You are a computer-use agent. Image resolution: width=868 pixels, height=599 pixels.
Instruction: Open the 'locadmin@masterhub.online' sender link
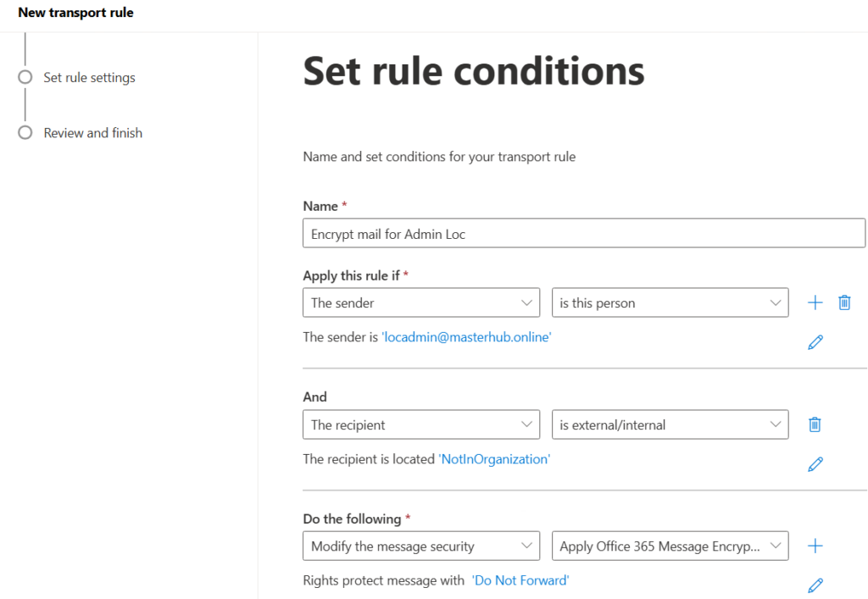466,337
